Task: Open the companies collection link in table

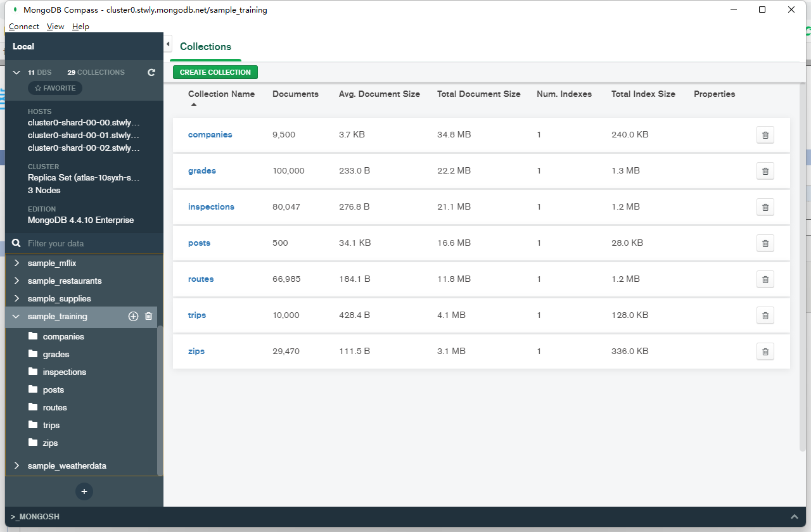Action: point(210,135)
